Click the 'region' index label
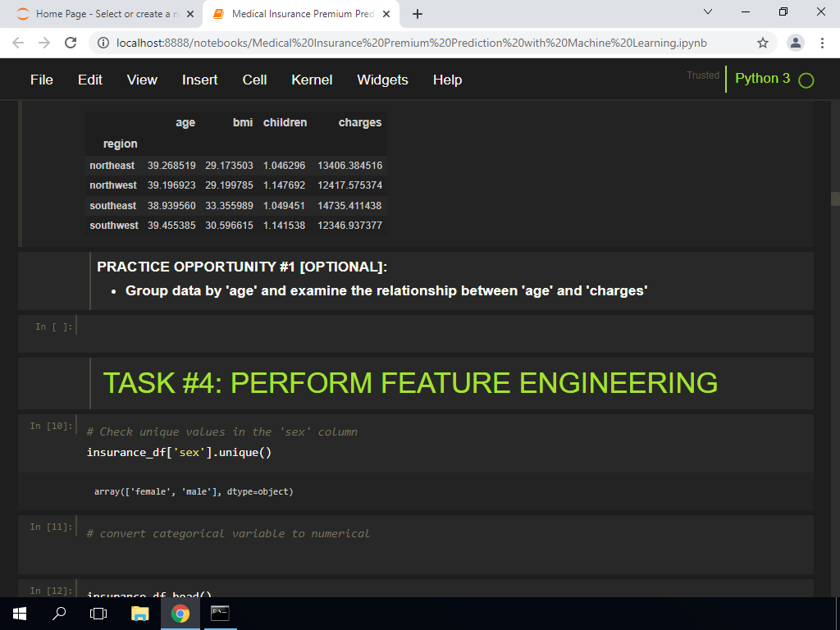This screenshot has height=630, width=840. coord(120,144)
